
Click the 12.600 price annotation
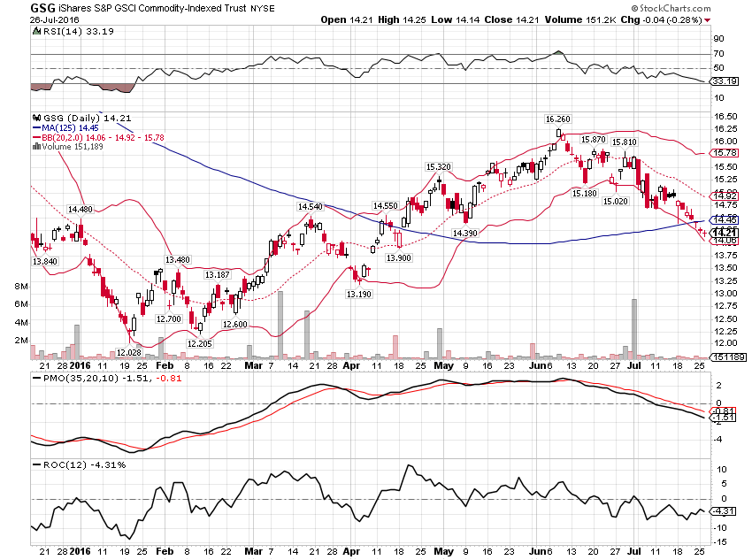click(234, 324)
